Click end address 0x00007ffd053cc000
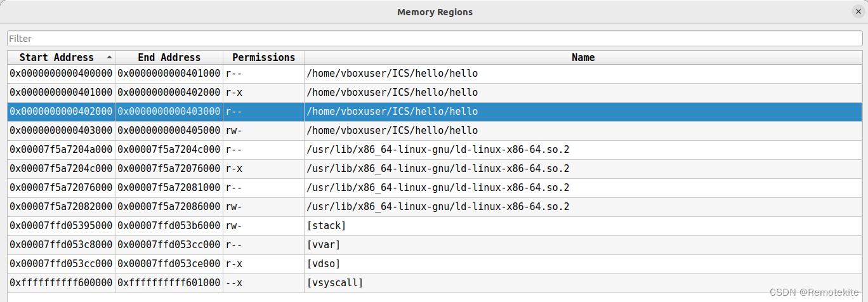The width and height of the screenshot is (868, 302). pyautogui.click(x=169, y=245)
